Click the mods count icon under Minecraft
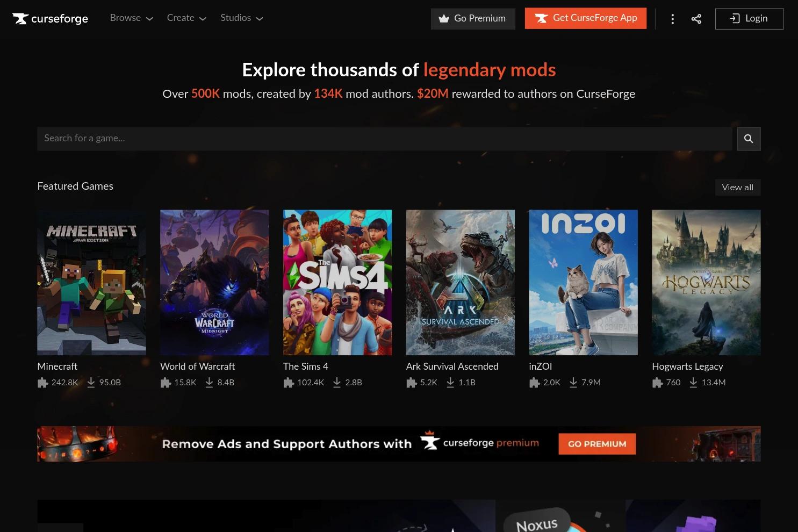Image resolution: width=798 pixels, height=532 pixels. click(42, 383)
